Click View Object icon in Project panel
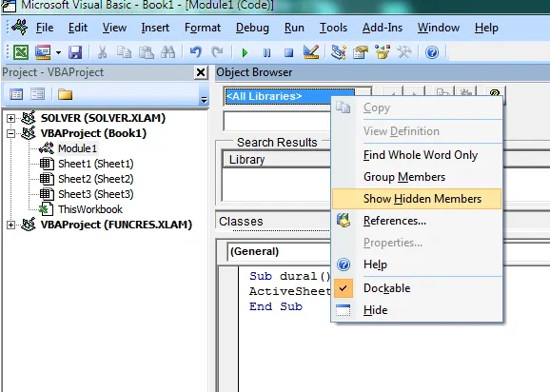 tap(37, 94)
